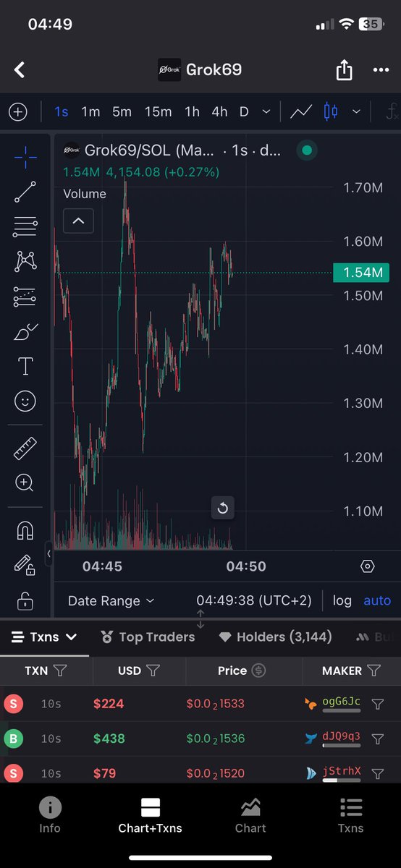Viewport: 401px width, 868px height.
Task: Filter by USD column funnel
Action: coord(153,671)
